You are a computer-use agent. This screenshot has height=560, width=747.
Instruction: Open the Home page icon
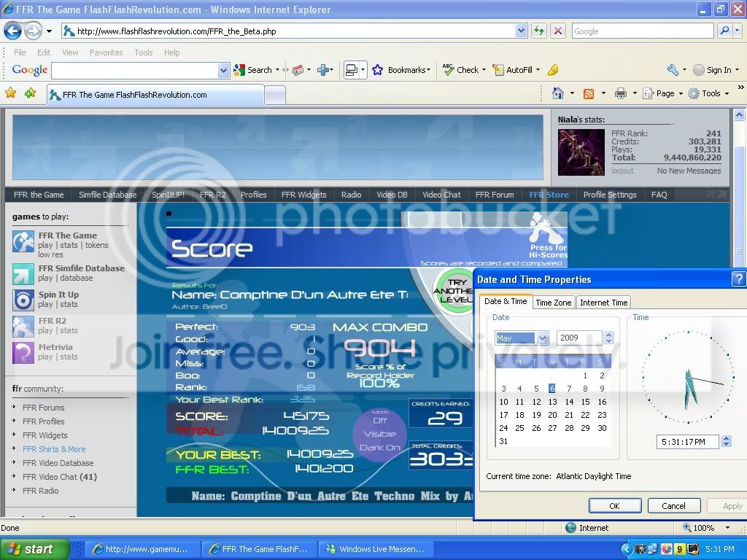pyautogui.click(x=558, y=93)
